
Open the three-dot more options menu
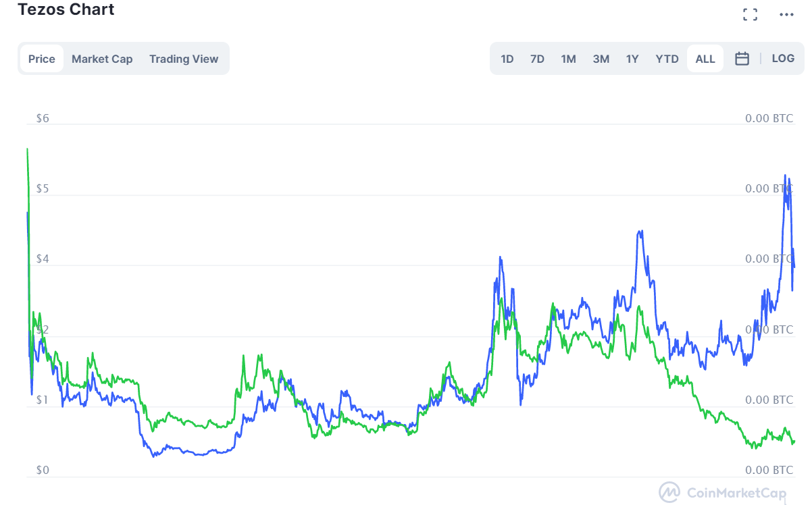point(786,15)
